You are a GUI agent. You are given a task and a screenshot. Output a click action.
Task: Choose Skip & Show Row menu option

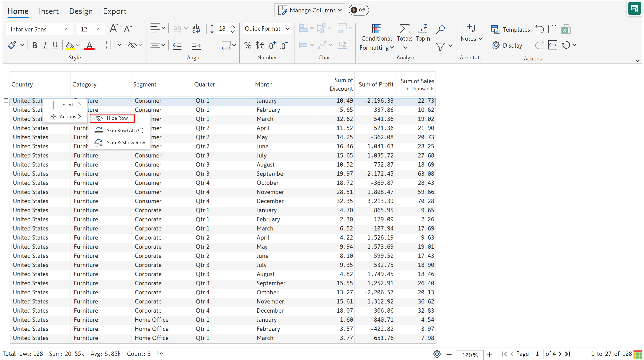[125, 143]
